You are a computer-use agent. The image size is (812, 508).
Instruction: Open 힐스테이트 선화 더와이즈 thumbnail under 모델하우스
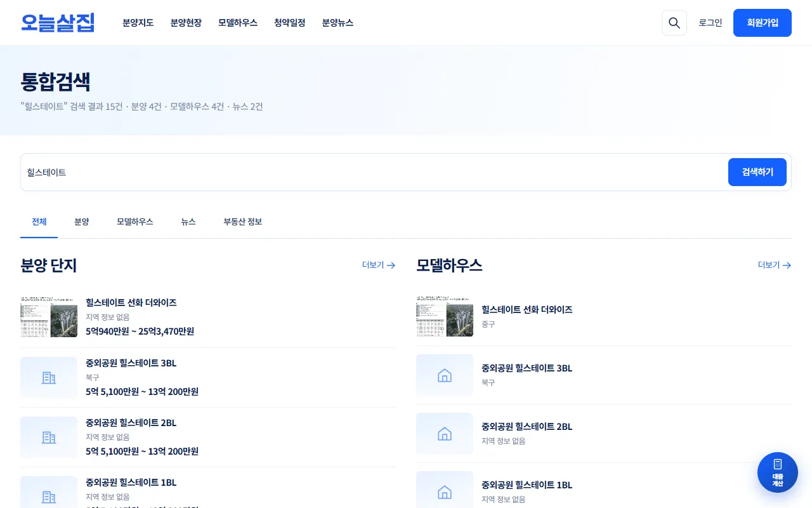coord(445,316)
